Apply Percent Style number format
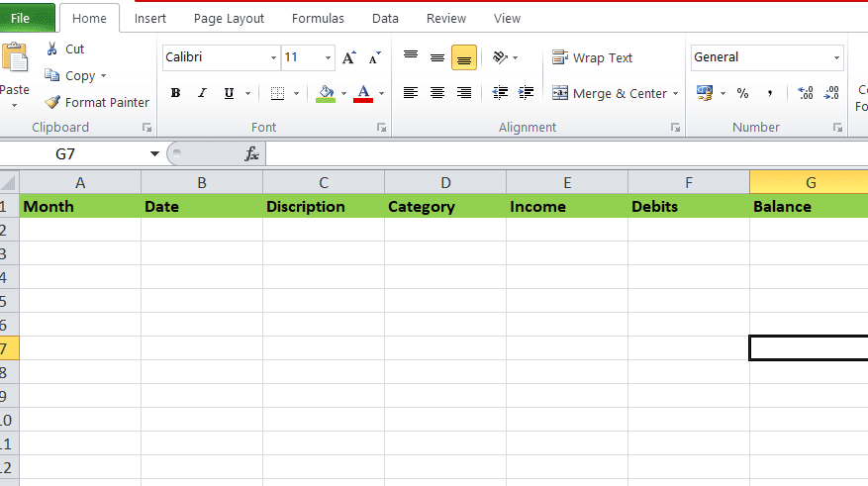This screenshot has width=868, height=486. point(742,93)
